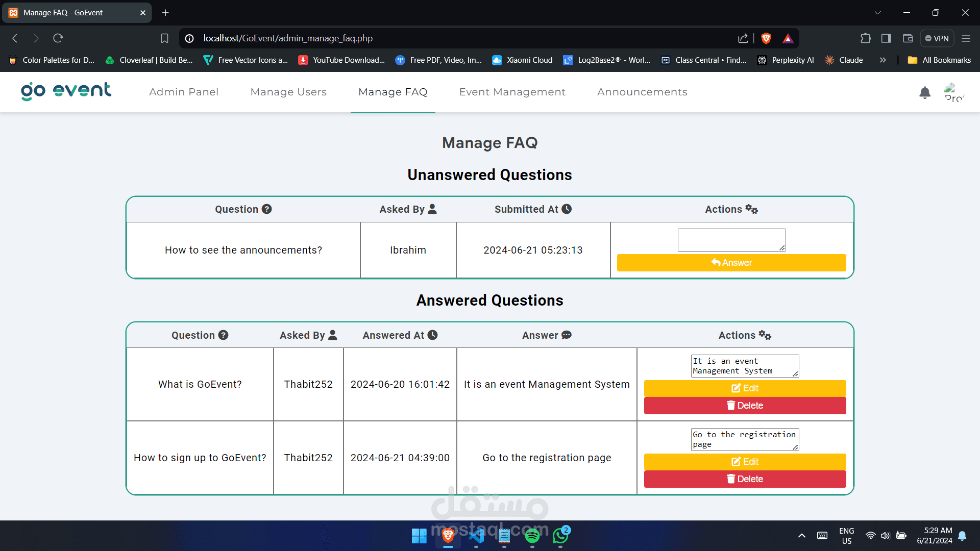The width and height of the screenshot is (980, 551).
Task: Click the yellow Answer button
Action: [731, 263]
